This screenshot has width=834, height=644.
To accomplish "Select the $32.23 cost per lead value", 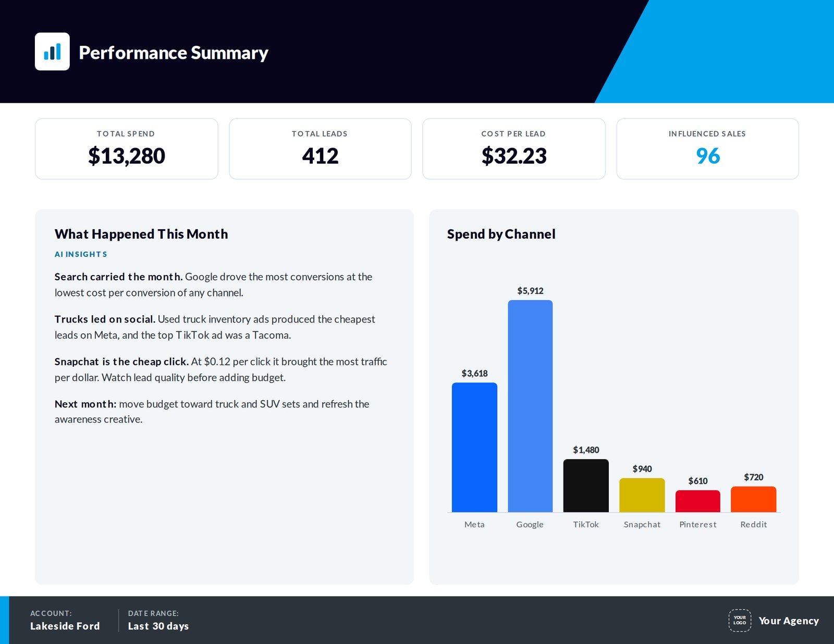I will [514, 156].
